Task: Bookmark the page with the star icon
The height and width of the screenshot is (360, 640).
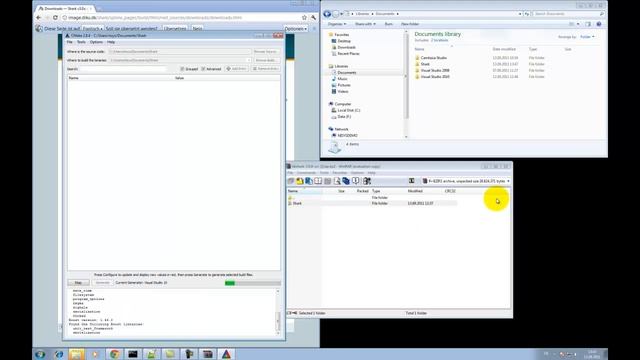Action: click(x=304, y=18)
